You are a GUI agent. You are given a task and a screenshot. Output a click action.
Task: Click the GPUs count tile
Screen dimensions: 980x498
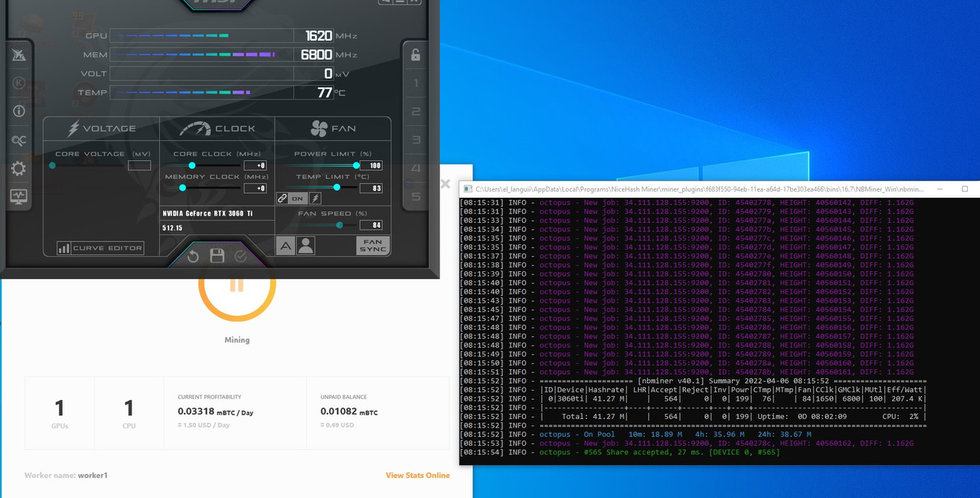point(60,413)
